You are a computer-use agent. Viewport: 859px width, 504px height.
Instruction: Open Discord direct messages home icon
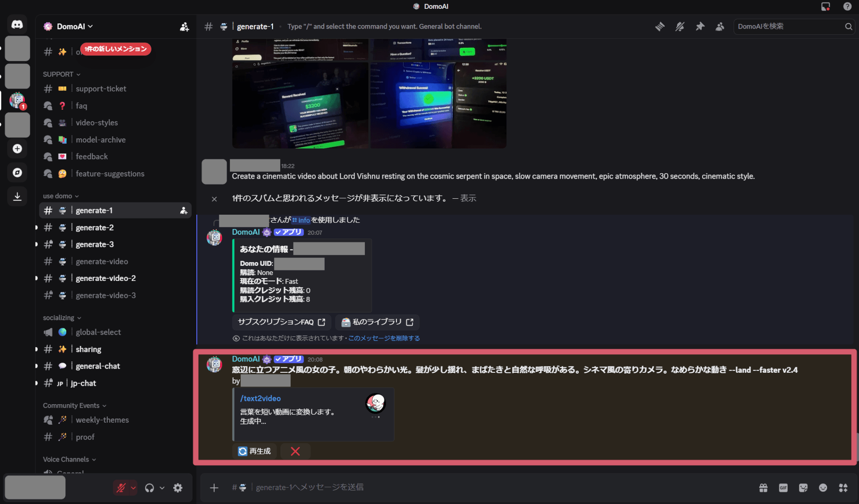(17, 24)
